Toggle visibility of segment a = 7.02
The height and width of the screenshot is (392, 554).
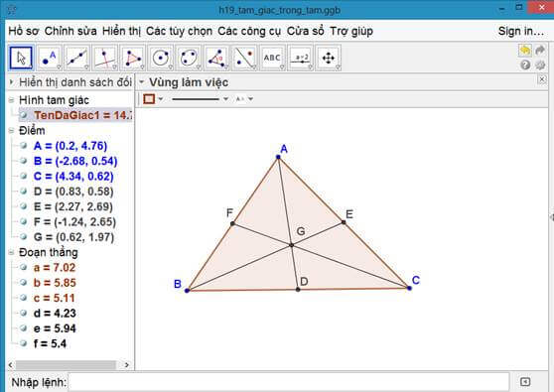click(24, 267)
